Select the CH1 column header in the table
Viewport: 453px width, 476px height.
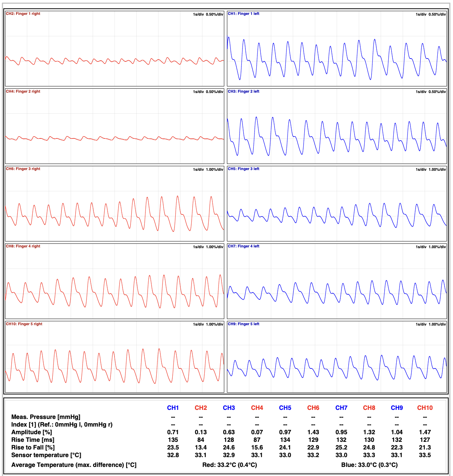click(172, 408)
